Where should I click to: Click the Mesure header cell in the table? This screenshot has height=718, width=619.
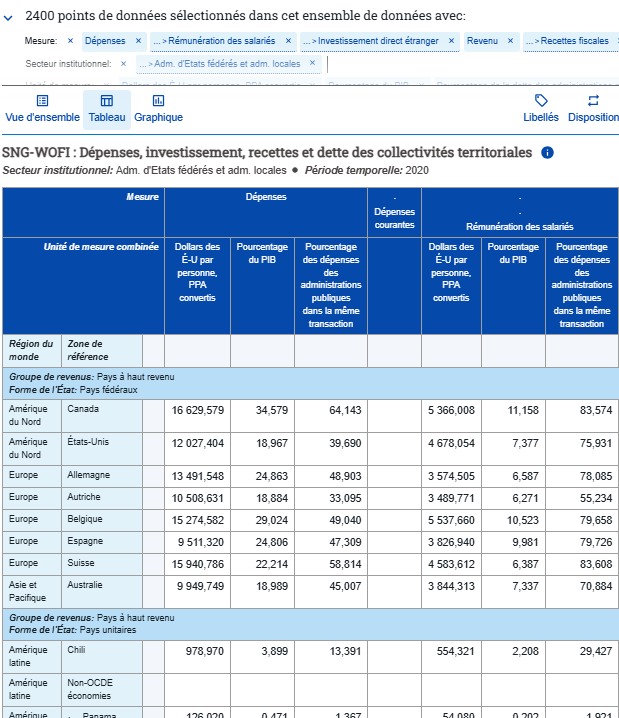(x=83, y=212)
